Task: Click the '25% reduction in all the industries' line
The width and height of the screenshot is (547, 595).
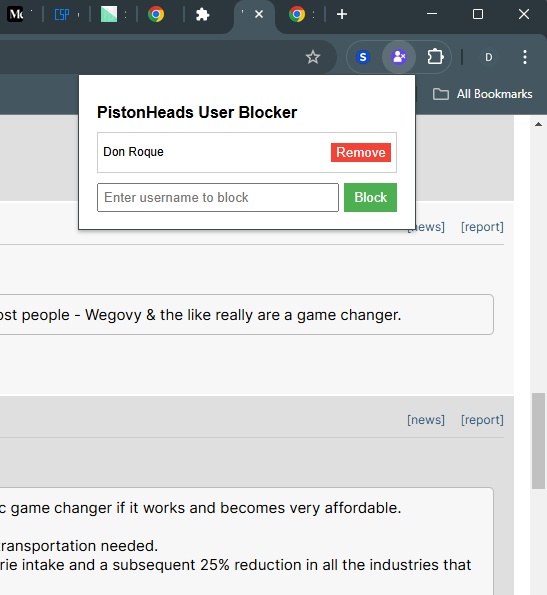Action: click(x=236, y=565)
